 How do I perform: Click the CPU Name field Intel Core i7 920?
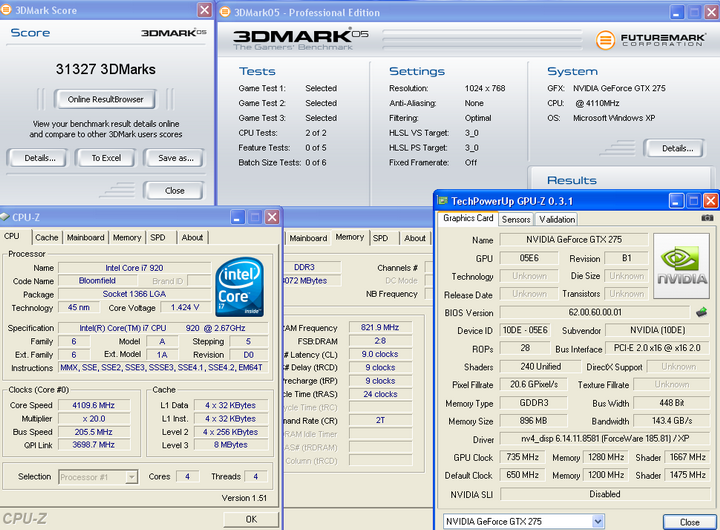[x=135, y=268]
